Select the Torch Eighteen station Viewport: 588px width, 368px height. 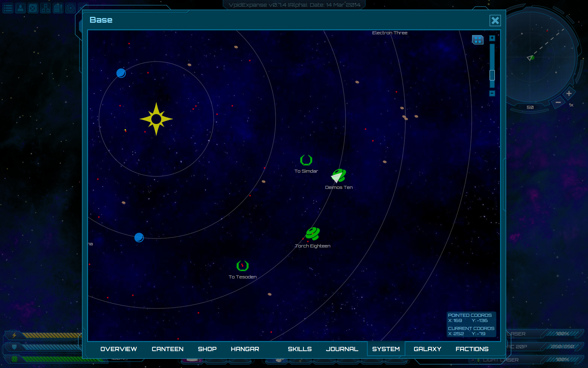[313, 234]
